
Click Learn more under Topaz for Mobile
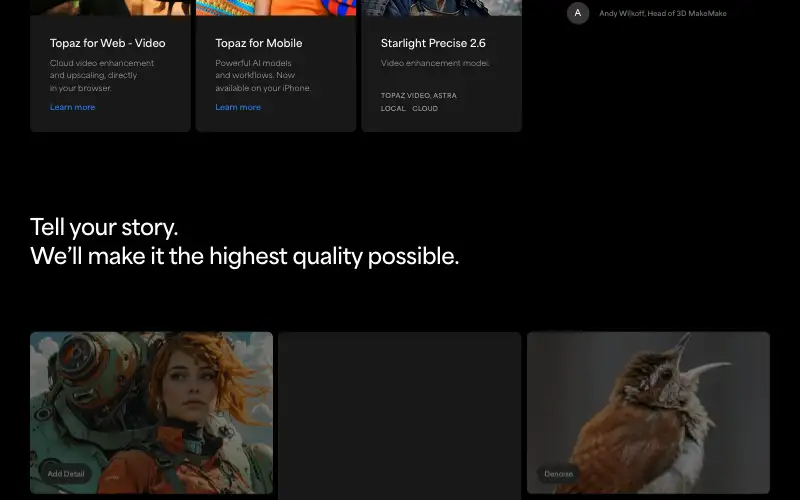[238, 107]
